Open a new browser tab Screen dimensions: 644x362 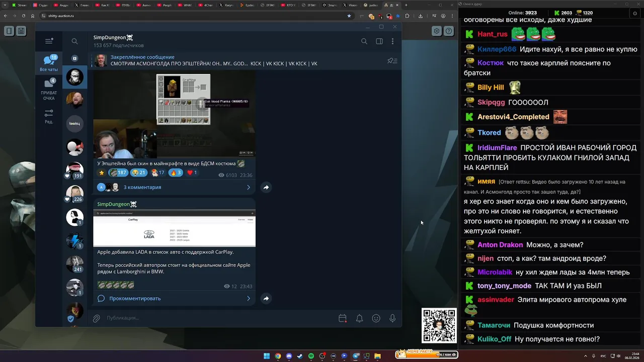click(x=407, y=5)
